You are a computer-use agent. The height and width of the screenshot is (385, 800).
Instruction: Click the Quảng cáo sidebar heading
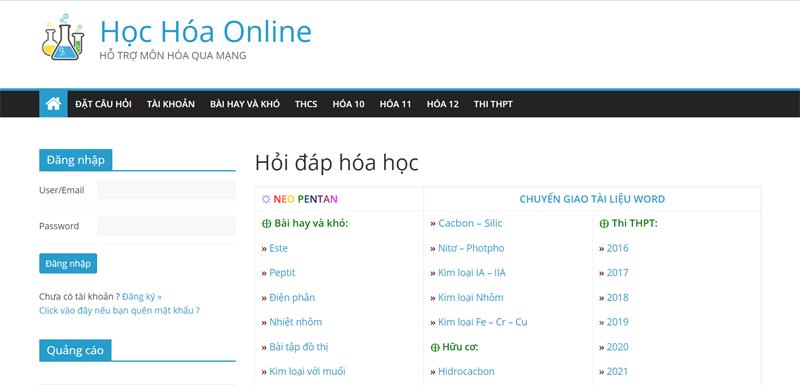point(75,350)
